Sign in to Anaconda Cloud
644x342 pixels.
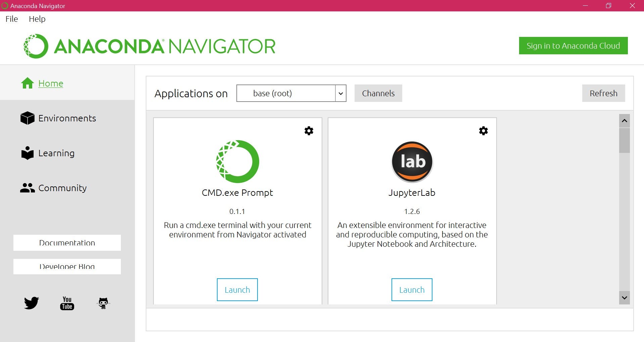573,46
